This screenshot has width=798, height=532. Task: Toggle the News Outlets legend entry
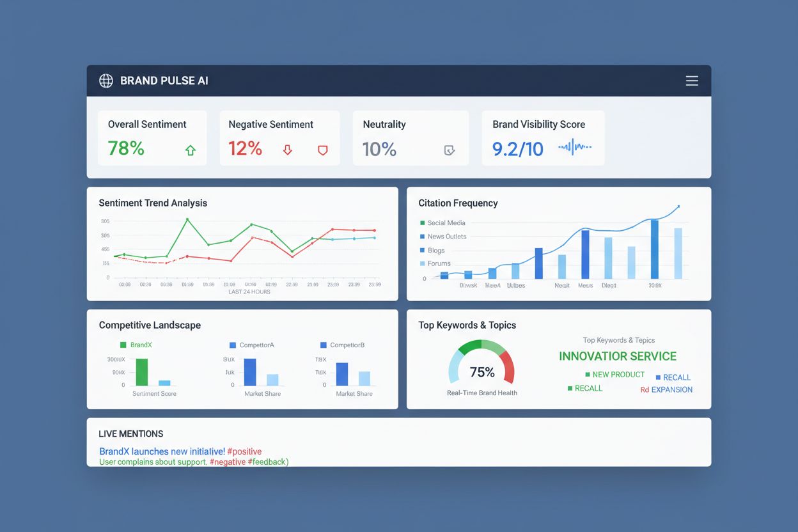(x=423, y=236)
